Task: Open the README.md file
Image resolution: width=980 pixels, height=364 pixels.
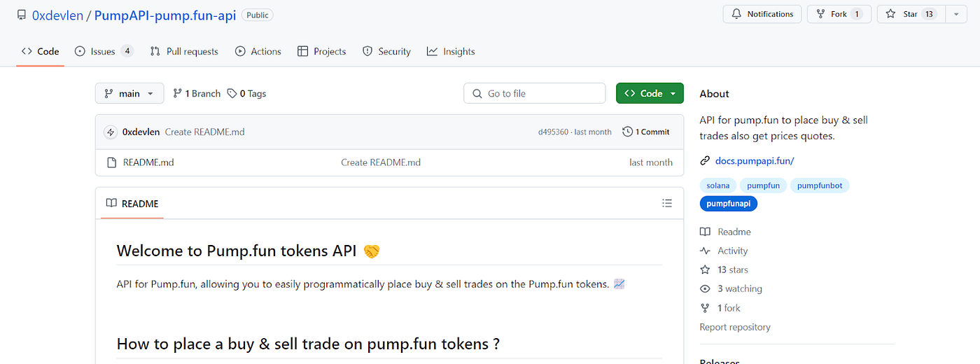Action: pyautogui.click(x=148, y=162)
